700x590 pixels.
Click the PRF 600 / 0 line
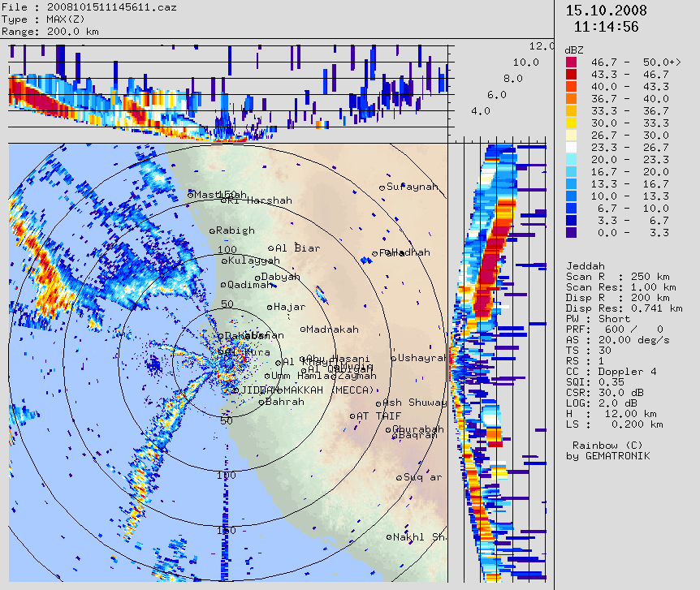(615, 329)
